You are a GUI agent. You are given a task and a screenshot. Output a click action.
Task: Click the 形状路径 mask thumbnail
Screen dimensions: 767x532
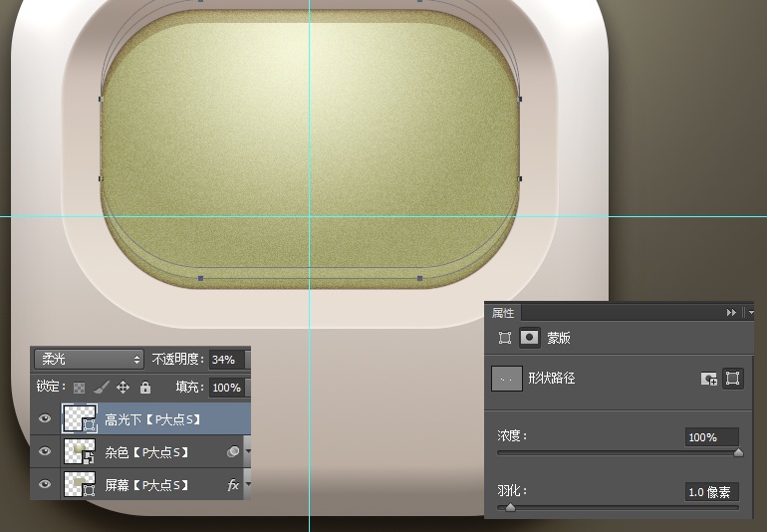click(x=506, y=379)
